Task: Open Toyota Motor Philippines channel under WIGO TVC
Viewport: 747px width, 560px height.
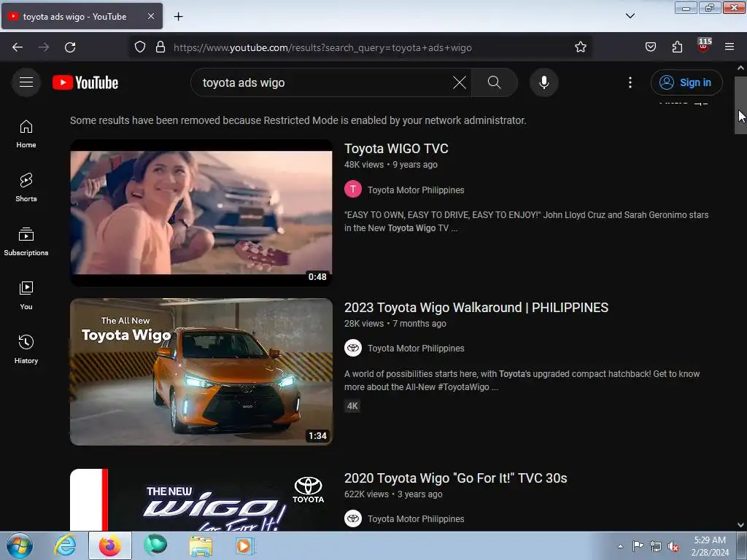Action: (x=416, y=190)
